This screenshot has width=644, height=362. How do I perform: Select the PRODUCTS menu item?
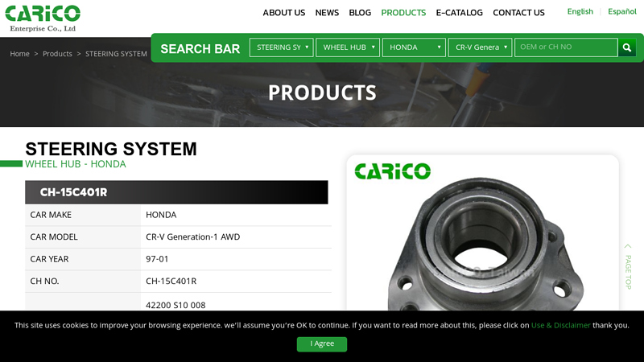[x=403, y=13]
